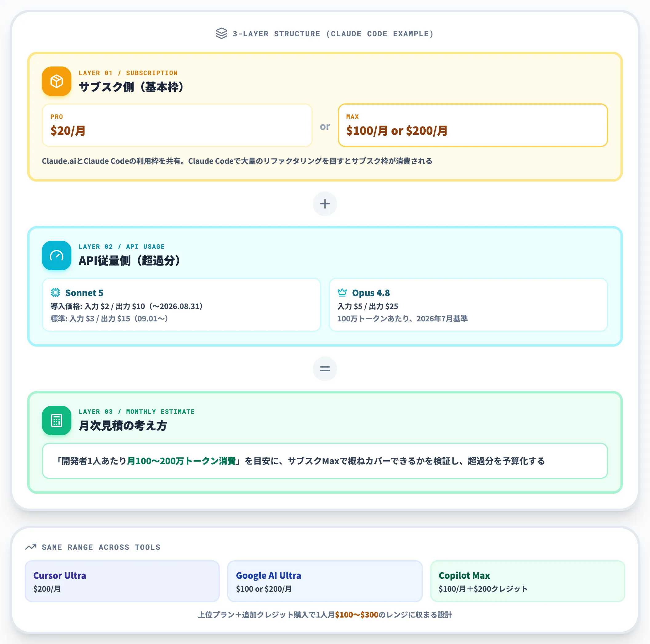This screenshot has width=650, height=644.
Task: Select the MAX $100/月 or $200/月 card
Action: pos(473,125)
